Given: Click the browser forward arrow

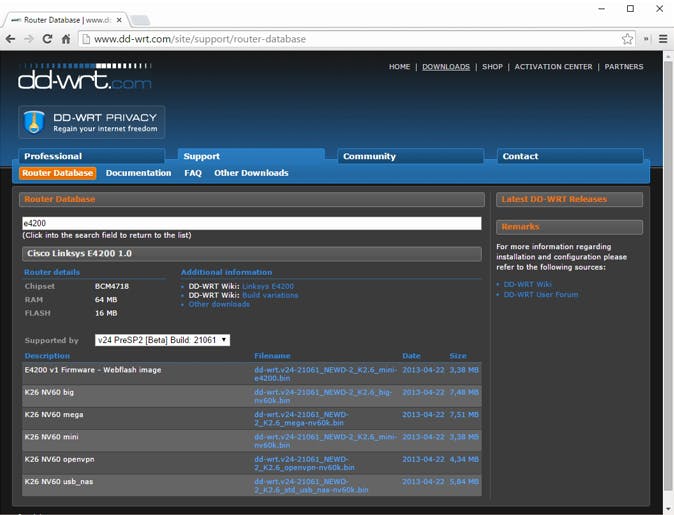Looking at the screenshot, I should coord(28,39).
